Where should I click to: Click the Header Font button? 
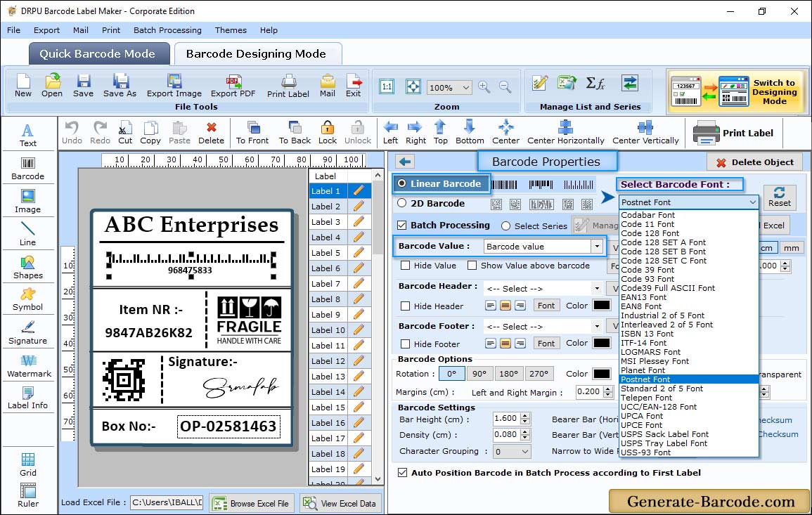point(546,306)
